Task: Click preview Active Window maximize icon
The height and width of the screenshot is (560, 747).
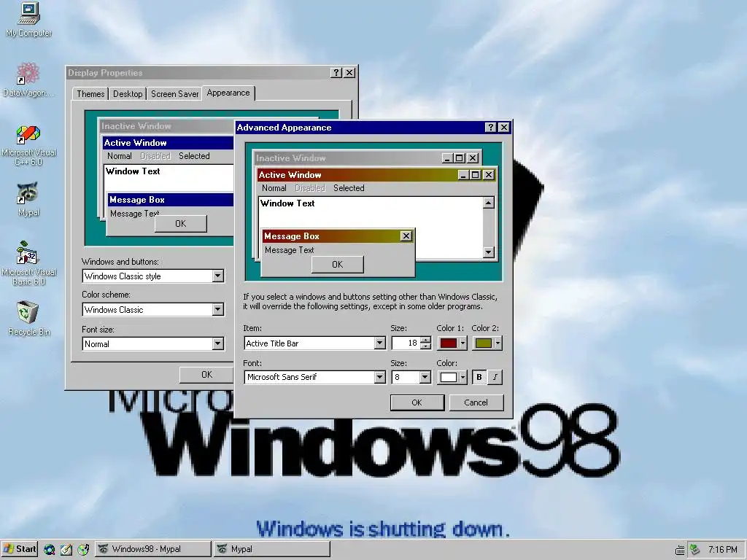Action: pyautogui.click(x=475, y=175)
